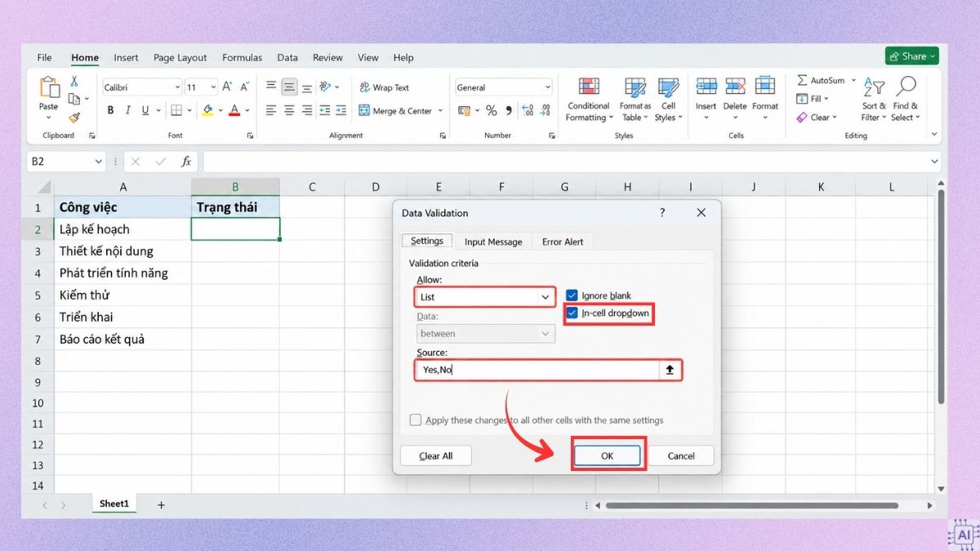
Task: Align text right
Action: point(307,110)
